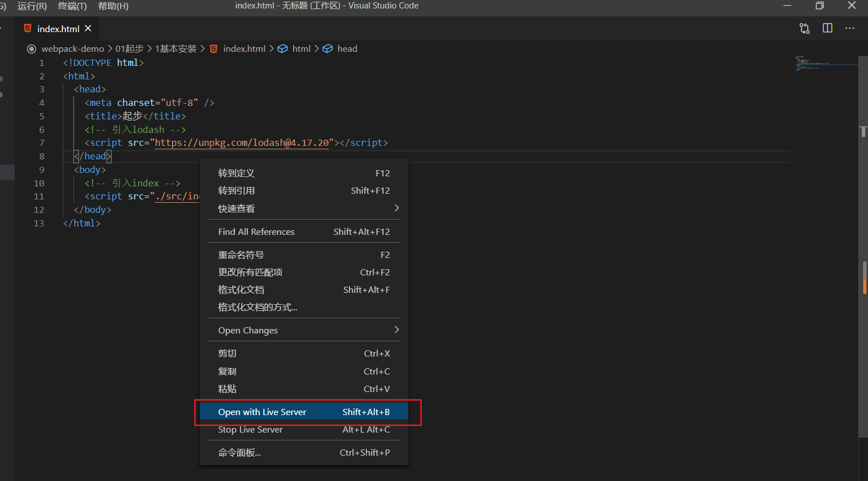The height and width of the screenshot is (481, 868).
Task: Choose 复制 from the context menu
Action: click(304, 371)
